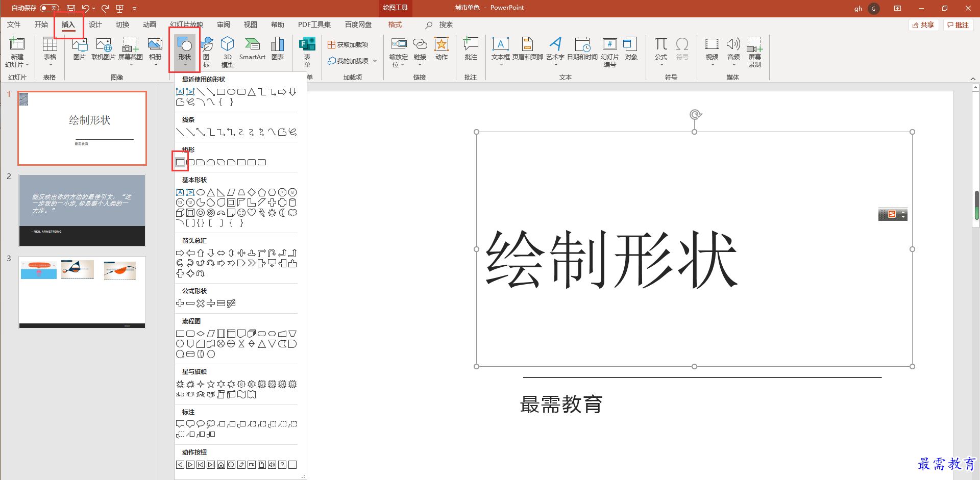This screenshot has width=980, height=480.
Task: Select slide 2 thumbnail
Action: point(82,210)
